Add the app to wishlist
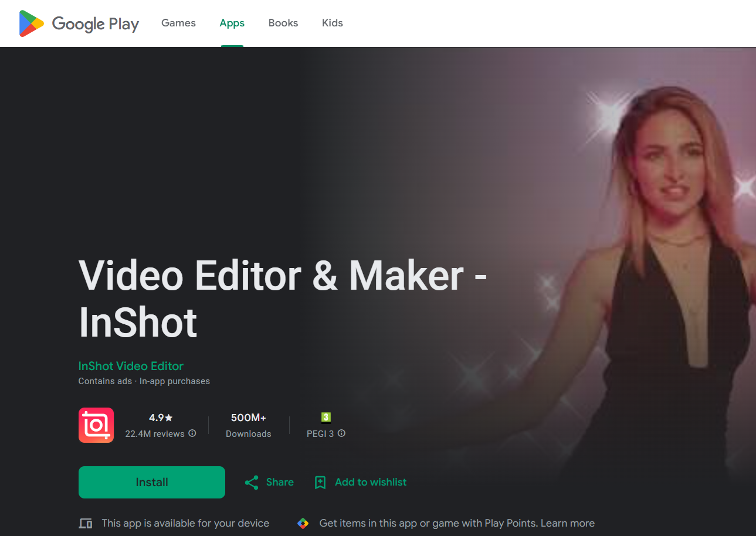Viewport: 756px width, 536px height. pos(361,482)
